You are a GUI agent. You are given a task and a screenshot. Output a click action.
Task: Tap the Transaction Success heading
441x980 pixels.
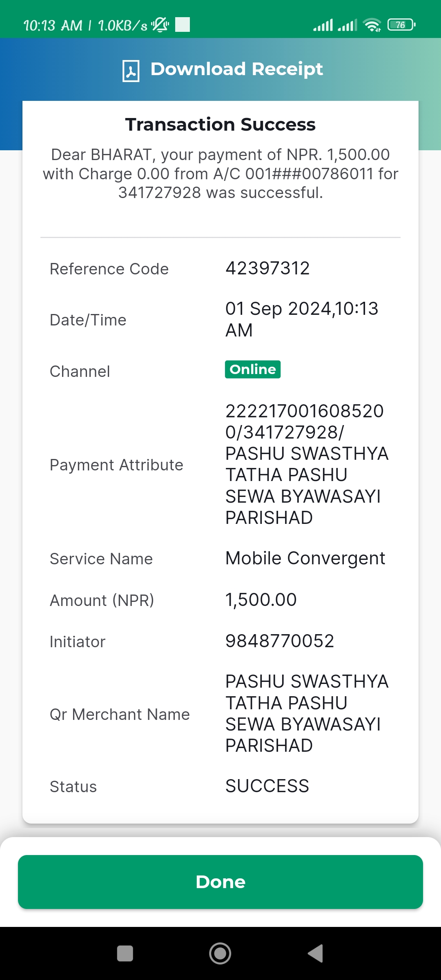220,125
